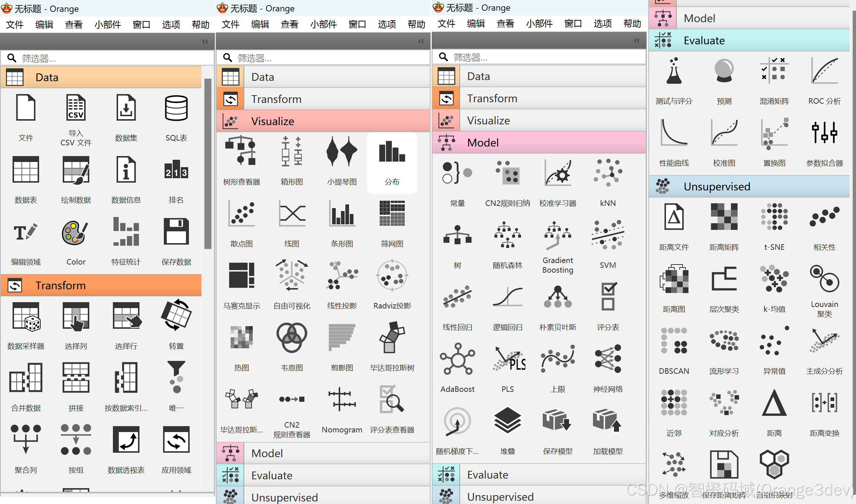Open the Heat Map (热图) widget
This screenshot has width=856, height=504.
(x=241, y=338)
